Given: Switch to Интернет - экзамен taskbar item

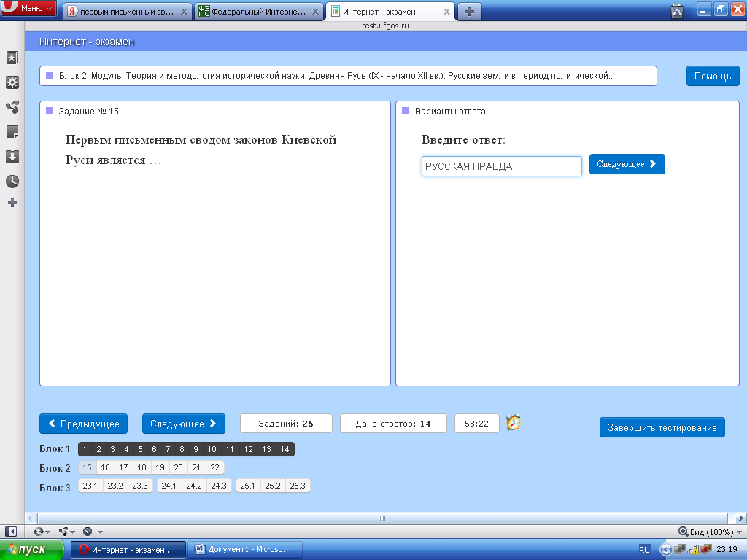Looking at the screenshot, I should [128, 550].
